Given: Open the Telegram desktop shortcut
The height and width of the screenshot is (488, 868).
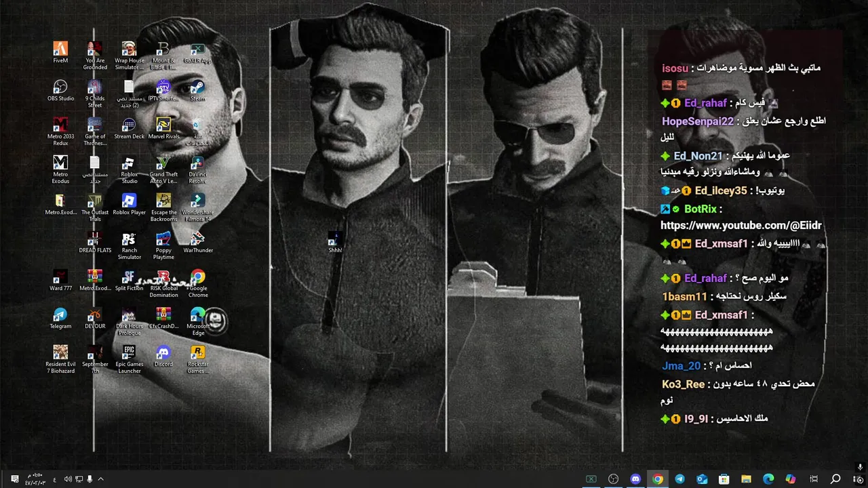Looking at the screenshot, I should click(60, 319).
